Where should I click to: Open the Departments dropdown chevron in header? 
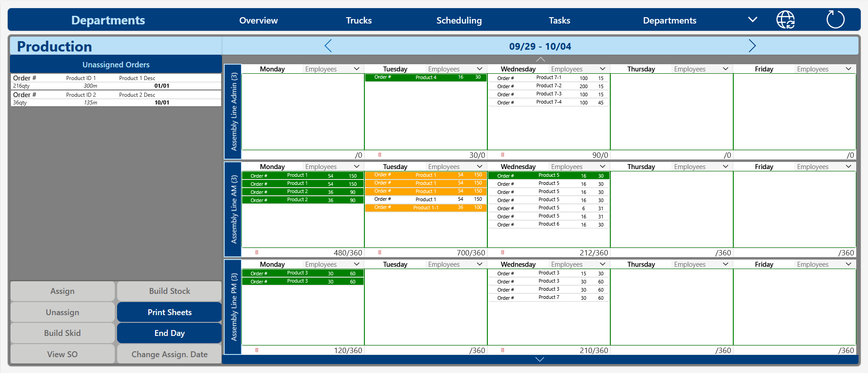coord(752,20)
